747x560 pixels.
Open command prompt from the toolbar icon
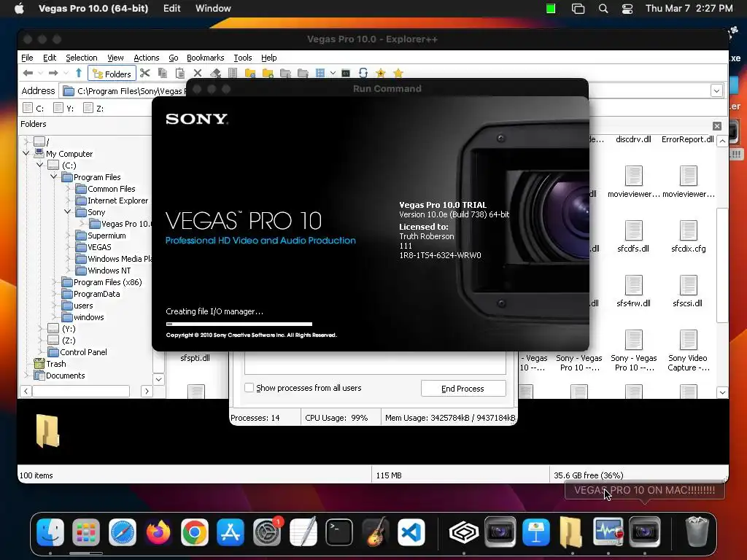coord(346,73)
